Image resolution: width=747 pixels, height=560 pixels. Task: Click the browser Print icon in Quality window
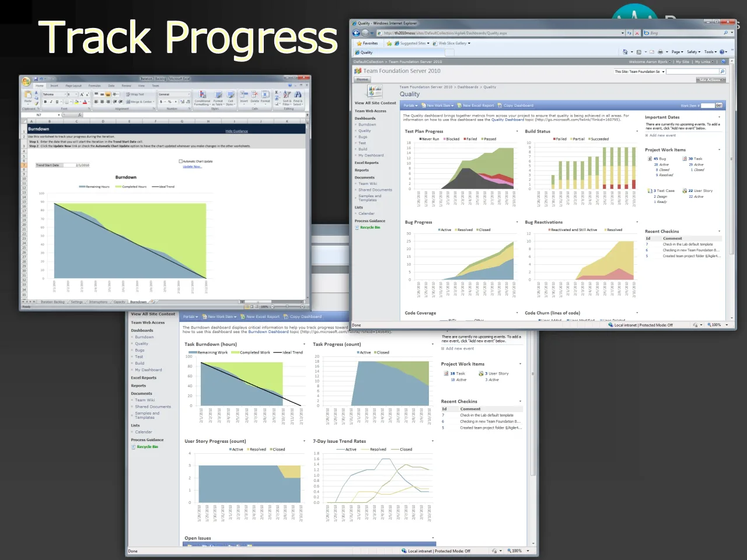661,52
